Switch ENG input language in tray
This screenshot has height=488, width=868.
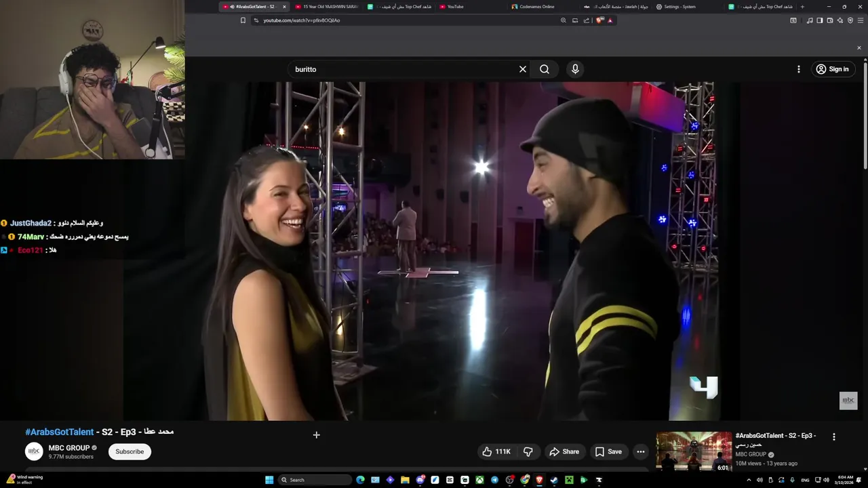805,480
